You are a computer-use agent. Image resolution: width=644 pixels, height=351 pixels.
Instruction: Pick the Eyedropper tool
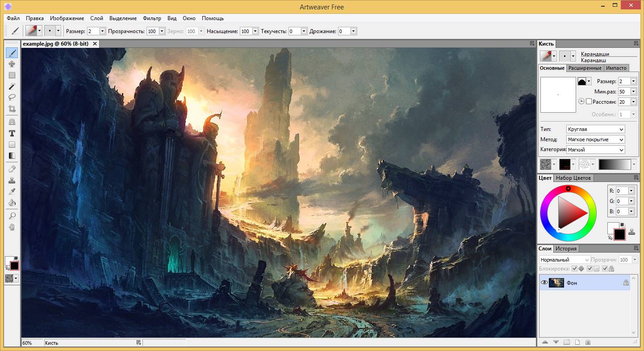[x=12, y=191]
